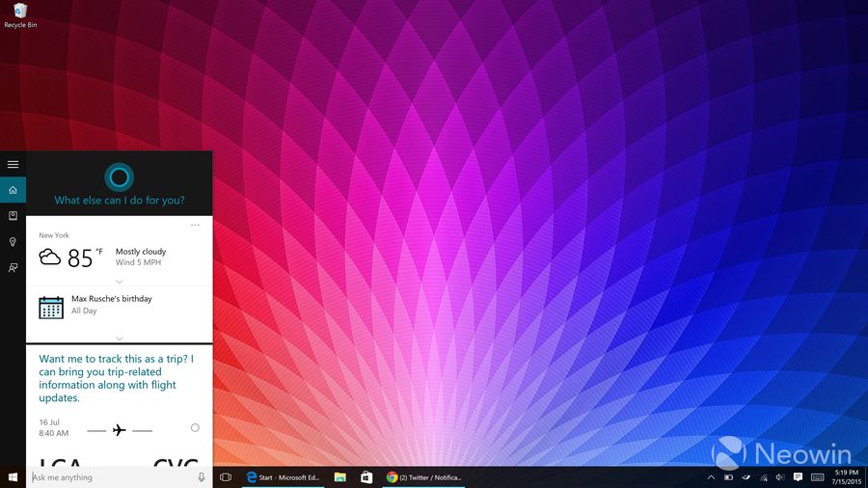Switch to Microsoft Edge Start window

click(x=284, y=477)
